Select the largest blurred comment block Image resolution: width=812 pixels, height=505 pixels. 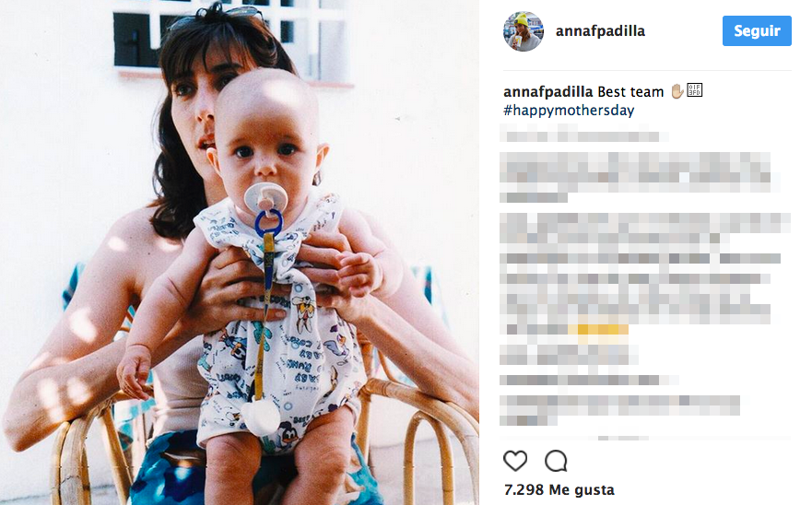[645, 275]
